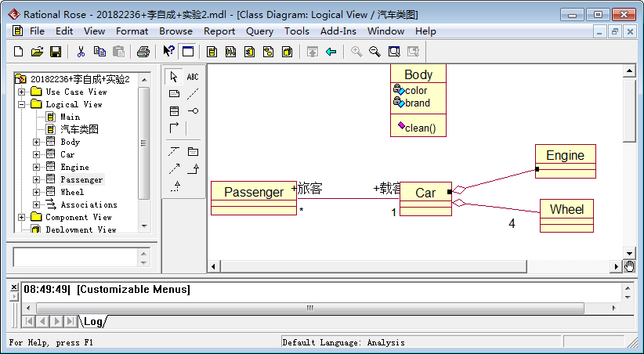
Task: Click the Browse State Machine Diagram icon
Action: point(269,52)
